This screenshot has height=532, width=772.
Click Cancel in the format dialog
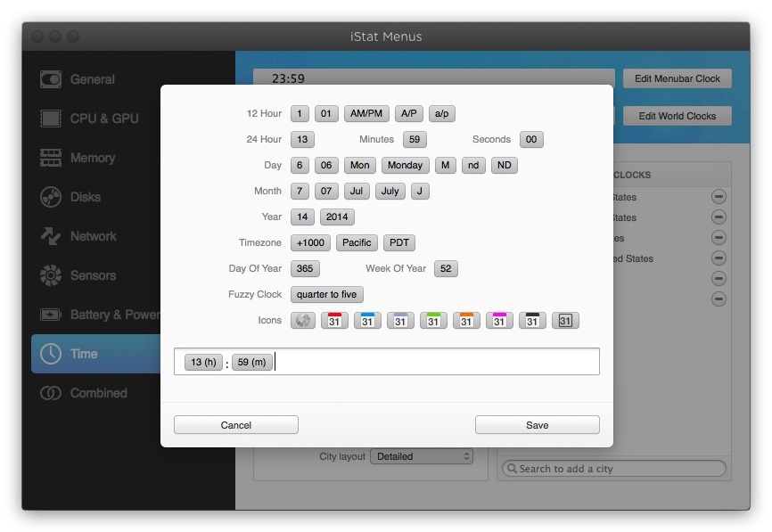(x=236, y=425)
